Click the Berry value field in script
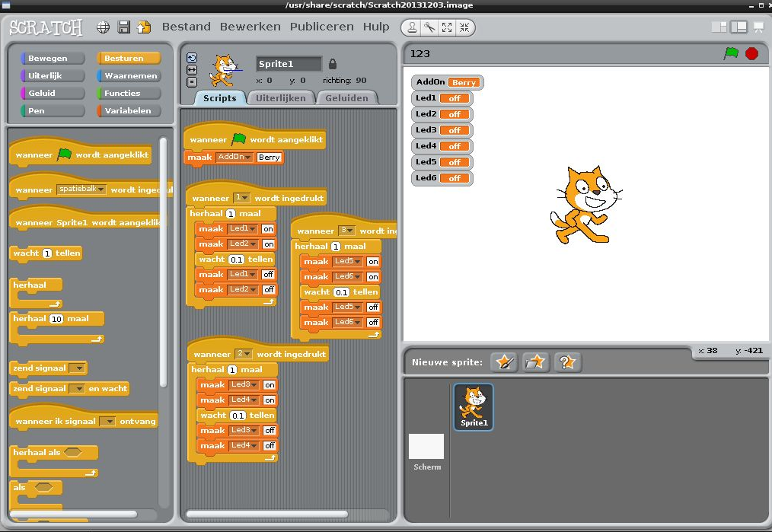This screenshot has width=772, height=532. [270, 158]
